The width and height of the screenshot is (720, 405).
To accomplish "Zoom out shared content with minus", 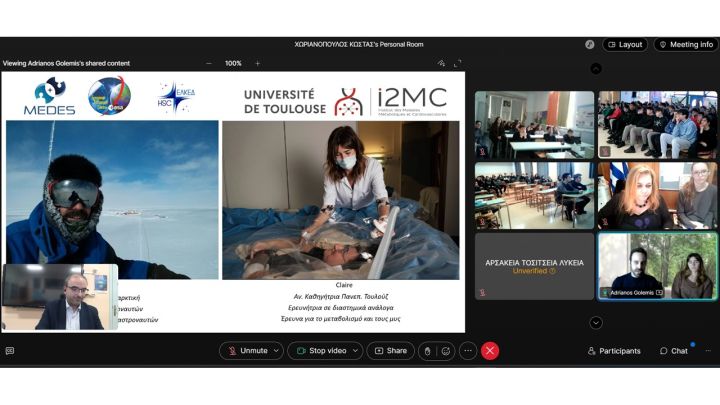I will [209, 63].
